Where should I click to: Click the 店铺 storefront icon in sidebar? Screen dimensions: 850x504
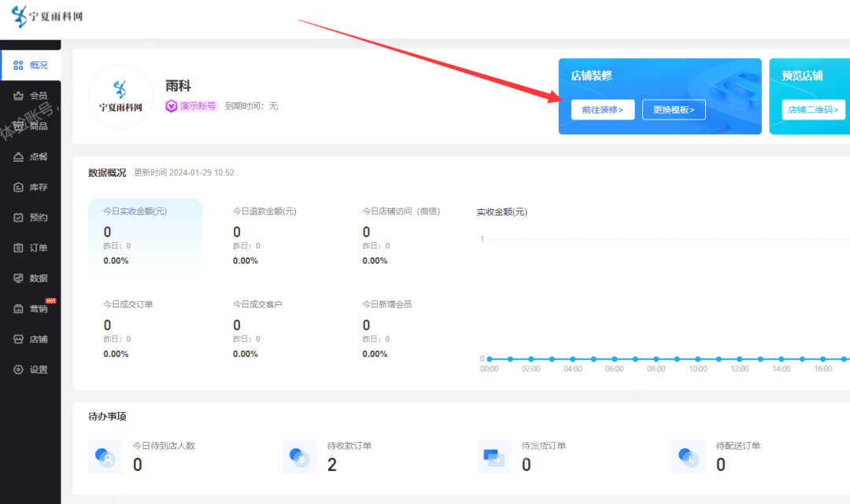pos(18,340)
